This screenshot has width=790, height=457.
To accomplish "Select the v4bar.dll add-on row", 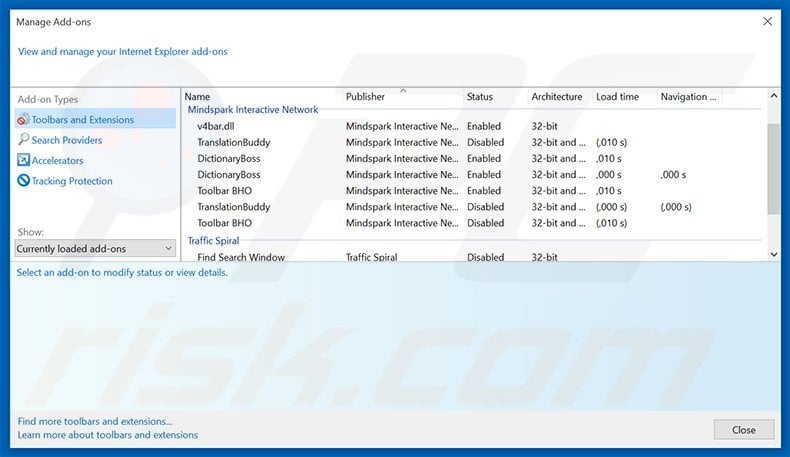I will (474, 126).
